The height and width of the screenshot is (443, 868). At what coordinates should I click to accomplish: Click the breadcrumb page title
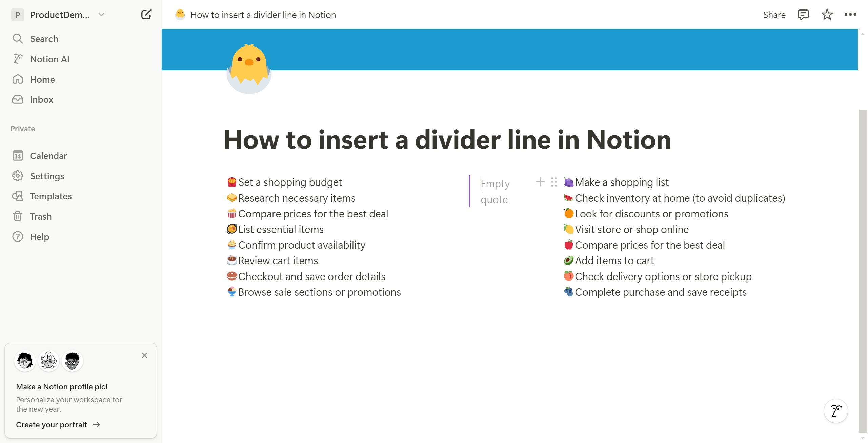[x=263, y=15]
